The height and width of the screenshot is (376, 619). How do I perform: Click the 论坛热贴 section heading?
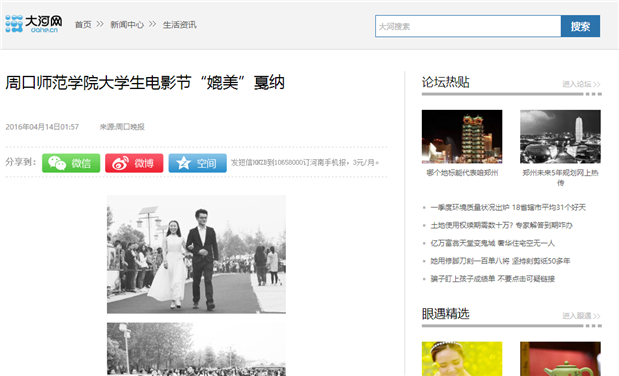(446, 82)
